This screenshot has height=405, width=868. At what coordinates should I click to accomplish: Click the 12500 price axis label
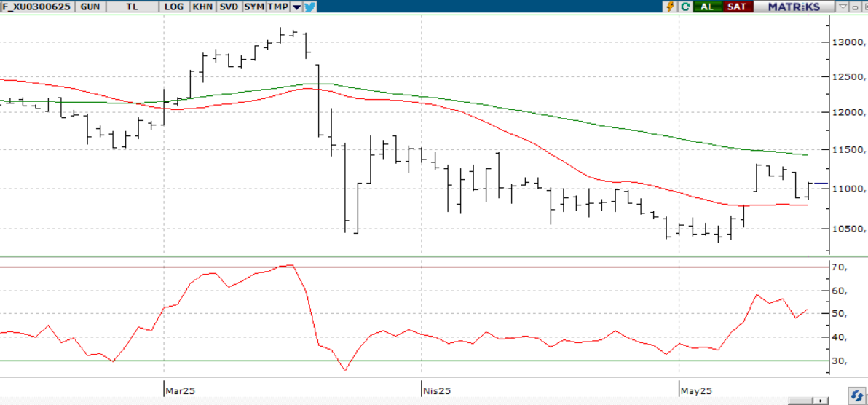(848, 77)
